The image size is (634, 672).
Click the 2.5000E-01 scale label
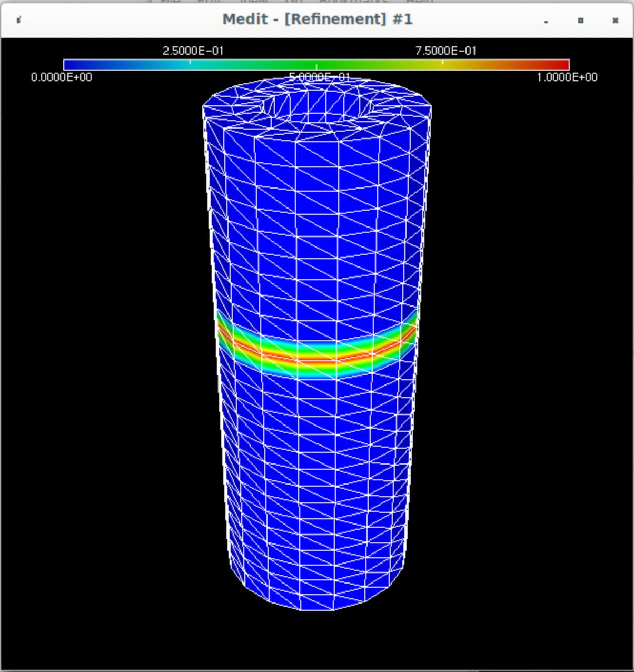click(193, 51)
